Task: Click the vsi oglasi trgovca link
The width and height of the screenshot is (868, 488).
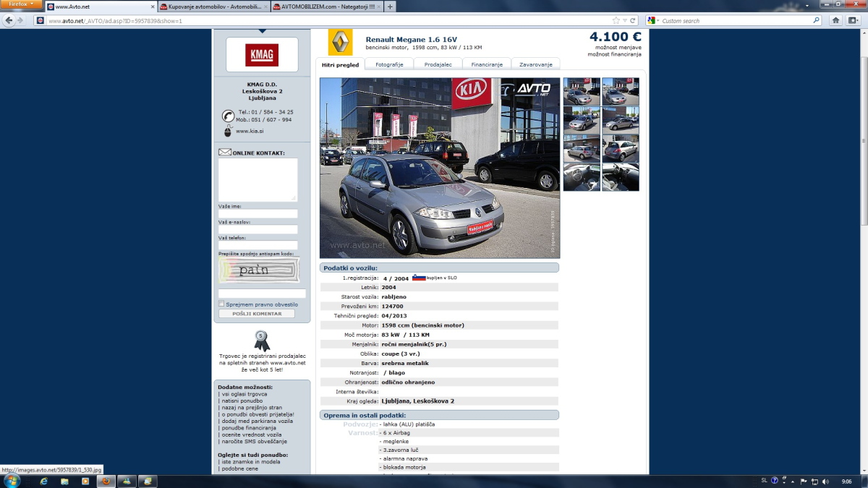Action: 244,394
